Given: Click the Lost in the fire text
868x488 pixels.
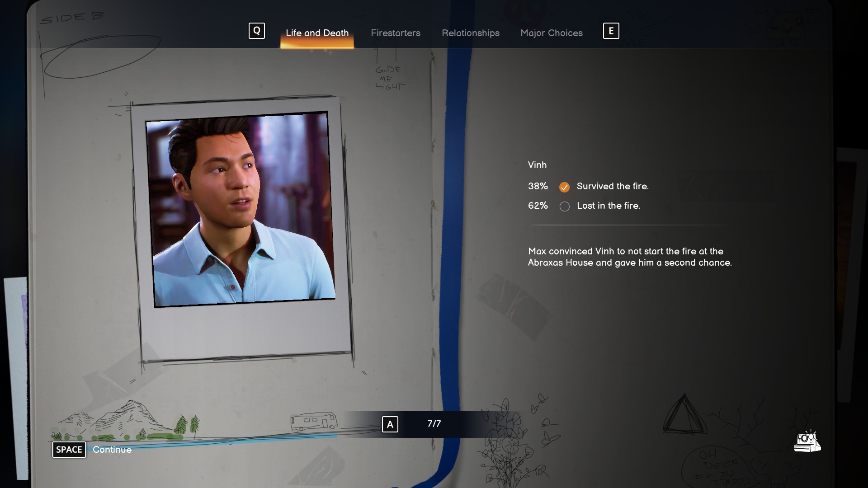Looking at the screenshot, I should tap(608, 206).
